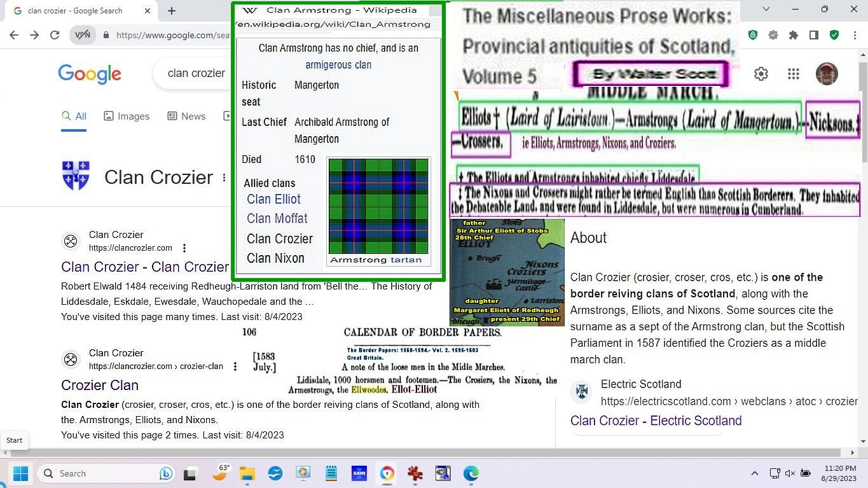Image resolution: width=868 pixels, height=488 pixels.
Task: Click the Armstrong tartan image
Action: [x=378, y=206]
